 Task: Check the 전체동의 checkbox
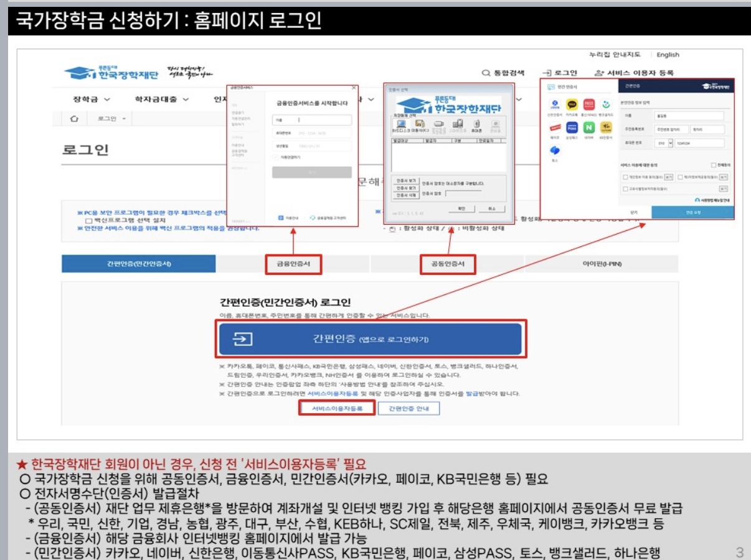coord(714,165)
